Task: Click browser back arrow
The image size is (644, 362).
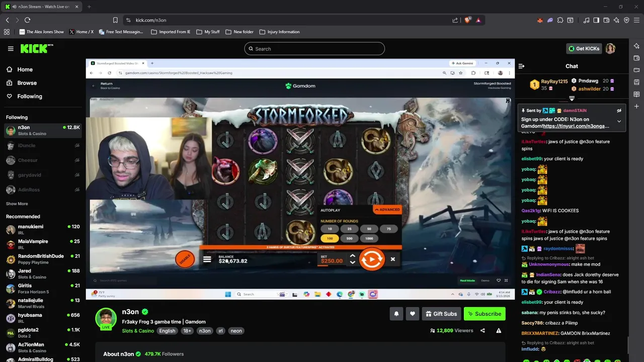Action: (x=7, y=20)
